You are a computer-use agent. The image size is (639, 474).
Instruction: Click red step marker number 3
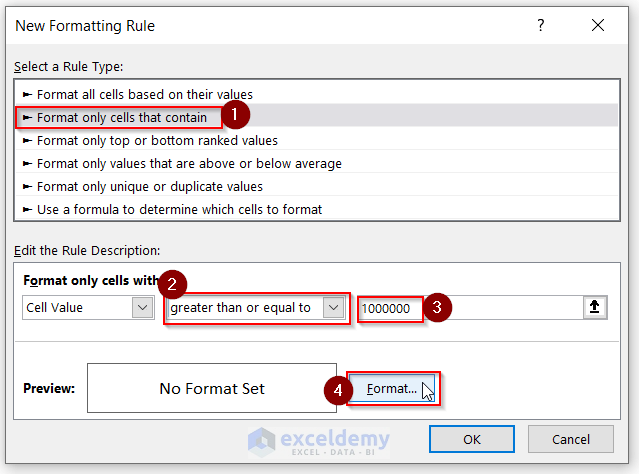pos(435,308)
